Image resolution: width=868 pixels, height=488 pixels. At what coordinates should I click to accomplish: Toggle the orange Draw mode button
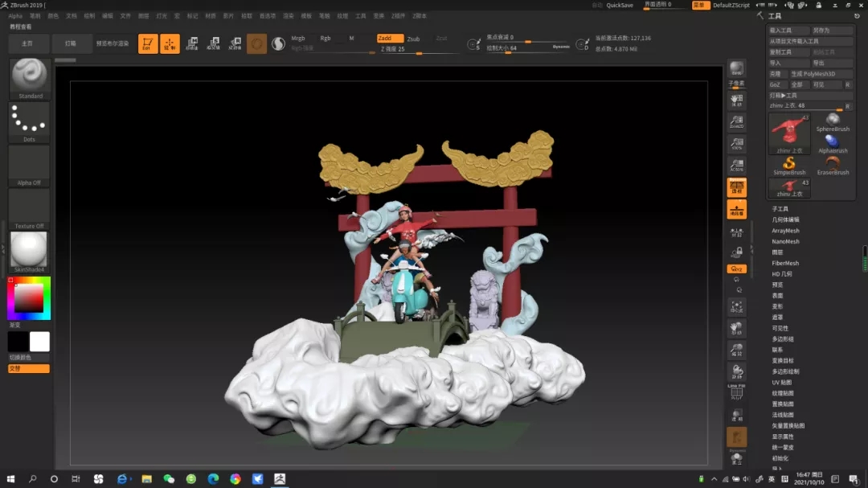coord(170,43)
